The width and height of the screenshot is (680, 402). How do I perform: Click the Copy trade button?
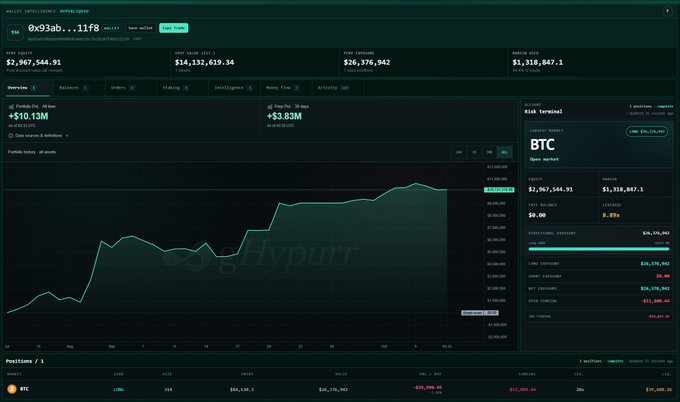tap(173, 28)
